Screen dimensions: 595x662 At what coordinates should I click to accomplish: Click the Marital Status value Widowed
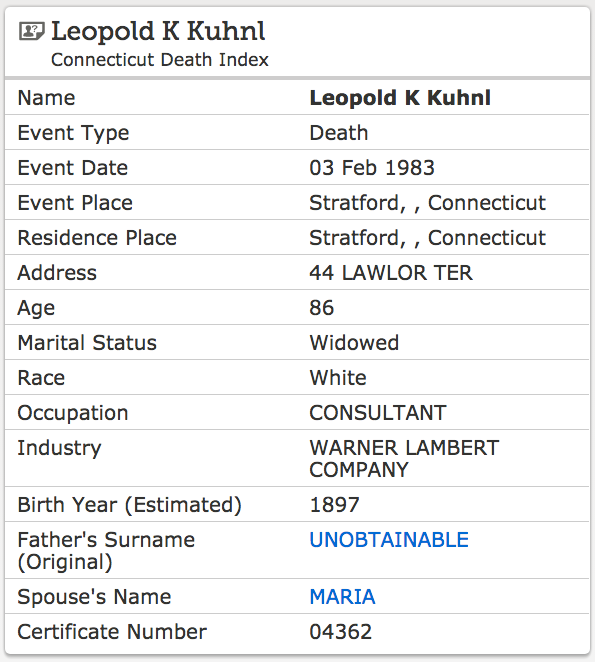pos(354,343)
